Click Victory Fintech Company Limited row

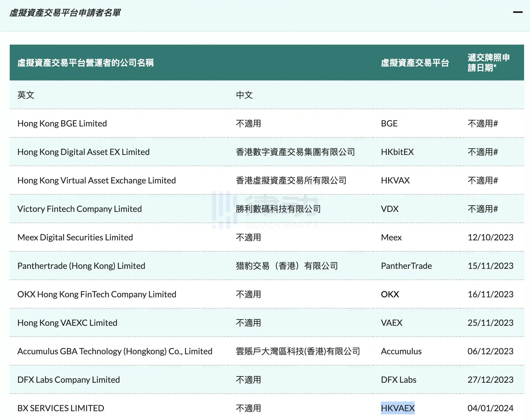point(79,209)
